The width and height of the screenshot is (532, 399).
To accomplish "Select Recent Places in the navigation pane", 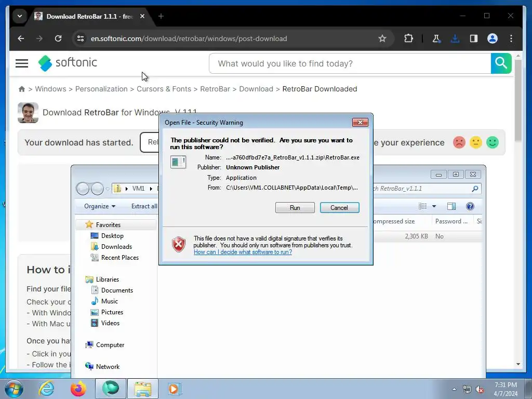I will 120,258.
